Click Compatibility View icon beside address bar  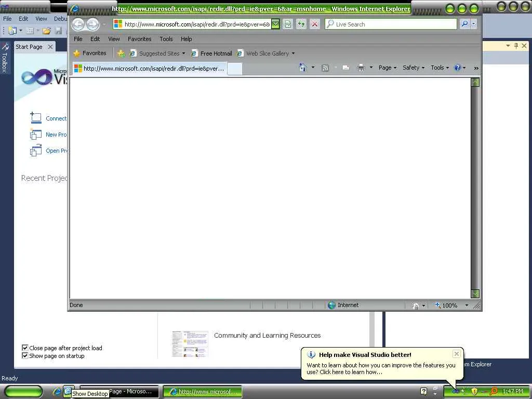point(288,24)
